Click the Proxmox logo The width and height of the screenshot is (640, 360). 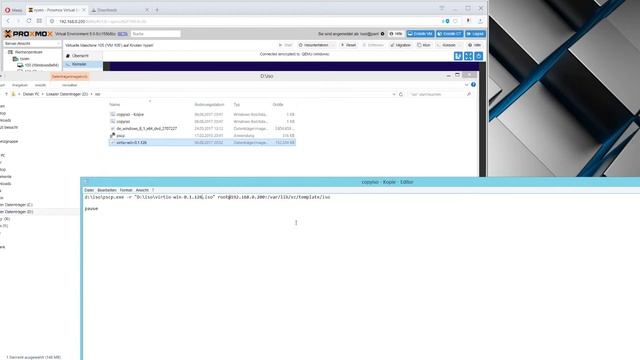pos(29,34)
